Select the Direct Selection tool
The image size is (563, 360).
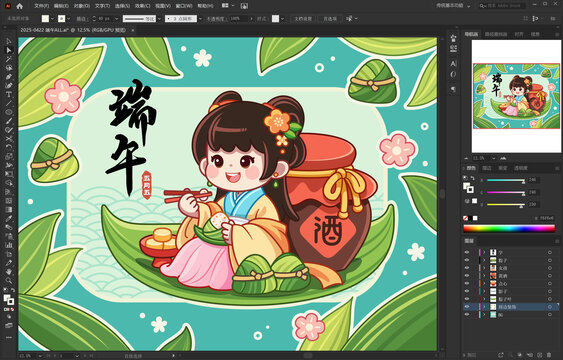pyautogui.click(x=9, y=50)
